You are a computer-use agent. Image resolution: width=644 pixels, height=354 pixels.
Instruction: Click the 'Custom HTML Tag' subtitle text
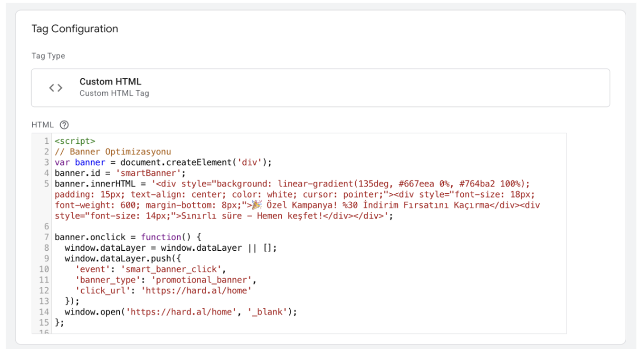pyautogui.click(x=114, y=93)
